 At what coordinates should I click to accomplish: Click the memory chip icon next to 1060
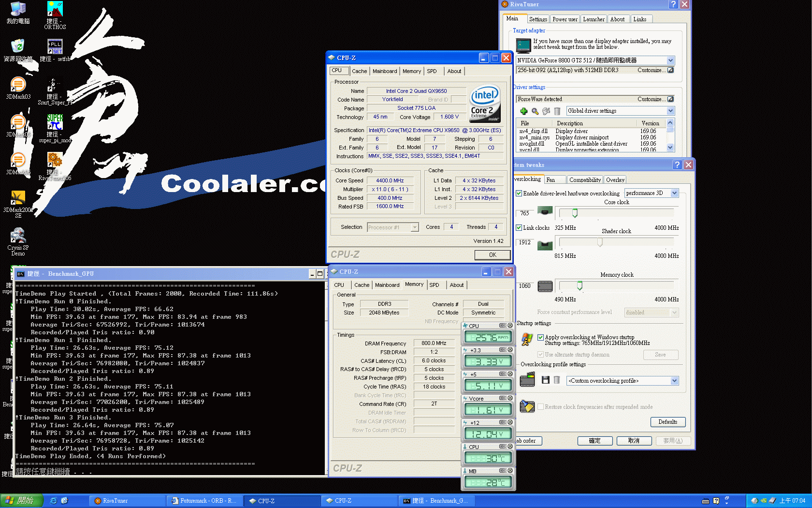(x=545, y=286)
